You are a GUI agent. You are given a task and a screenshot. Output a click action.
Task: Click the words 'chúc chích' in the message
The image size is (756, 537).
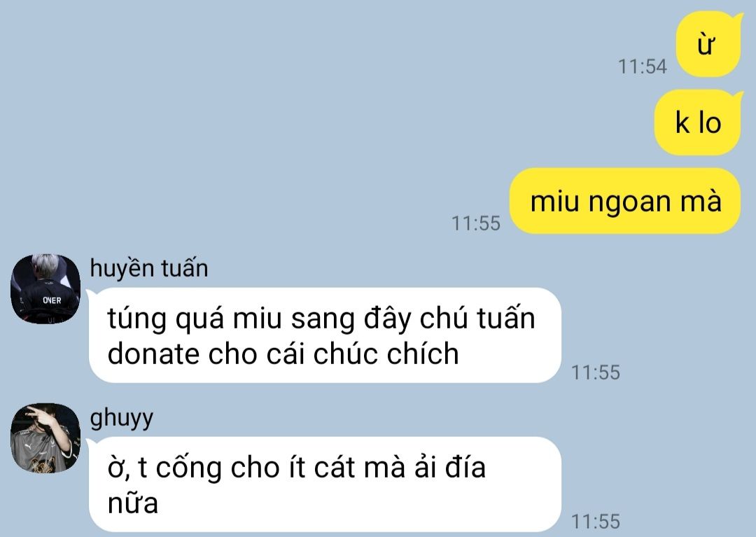pos(386,354)
